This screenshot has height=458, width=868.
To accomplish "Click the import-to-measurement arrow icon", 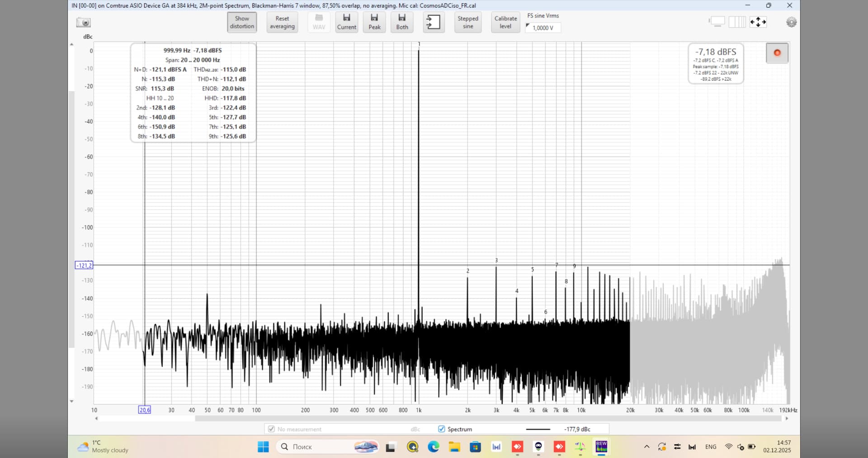I will (x=433, y=22).
